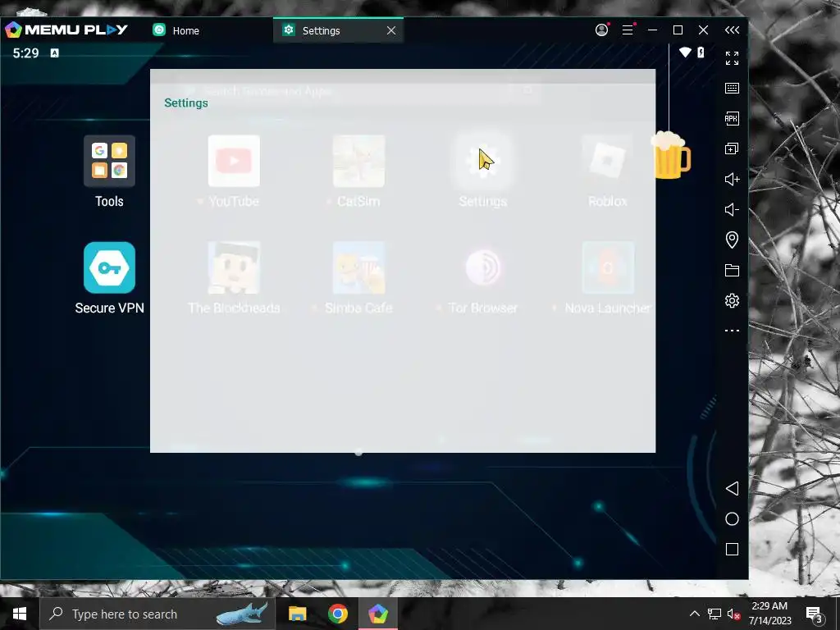840x630 pixels.
Task: Show hidden system tray icons
Action: point(694,614)
